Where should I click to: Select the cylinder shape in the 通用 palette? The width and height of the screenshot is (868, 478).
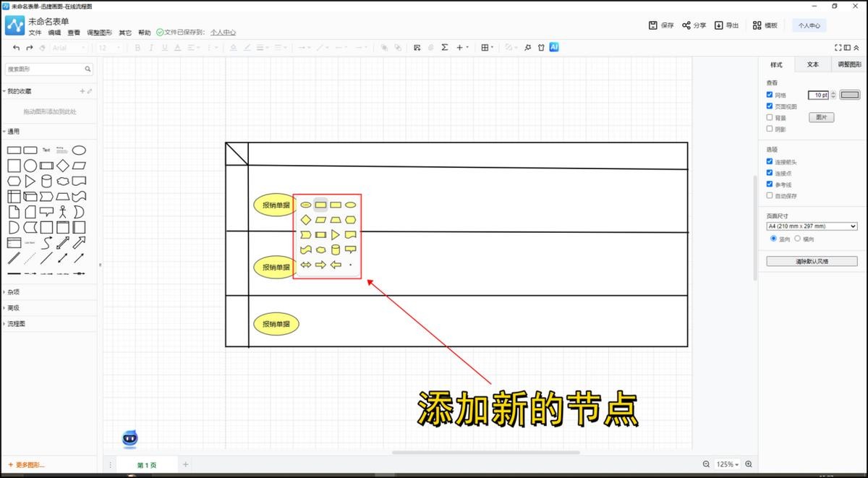click(x=46, y=181)
